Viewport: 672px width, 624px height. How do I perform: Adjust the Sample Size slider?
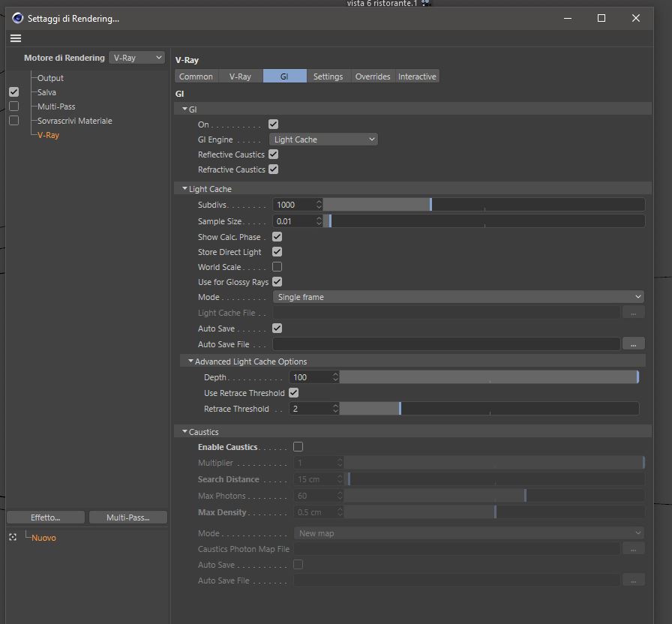click(x=484, y=220)
